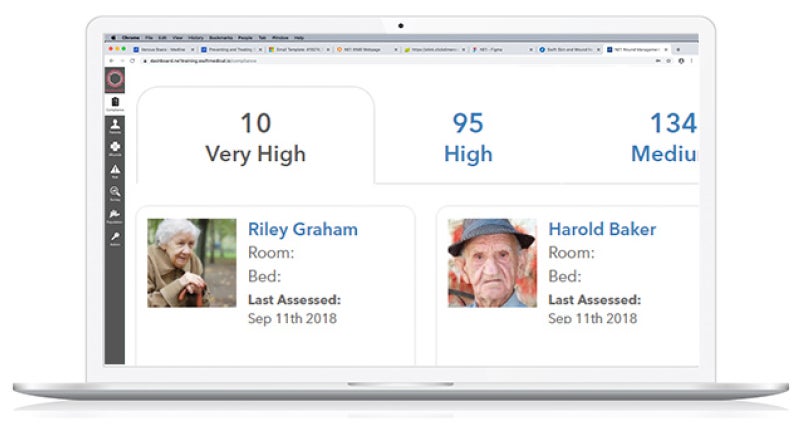Open Harold Baker's patient profile link
This screenshot has height=433, width=802.
point(602,229)
